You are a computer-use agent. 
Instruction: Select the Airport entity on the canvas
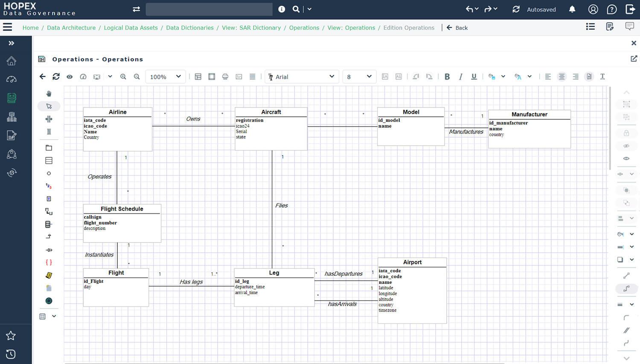tap(412, 290)
